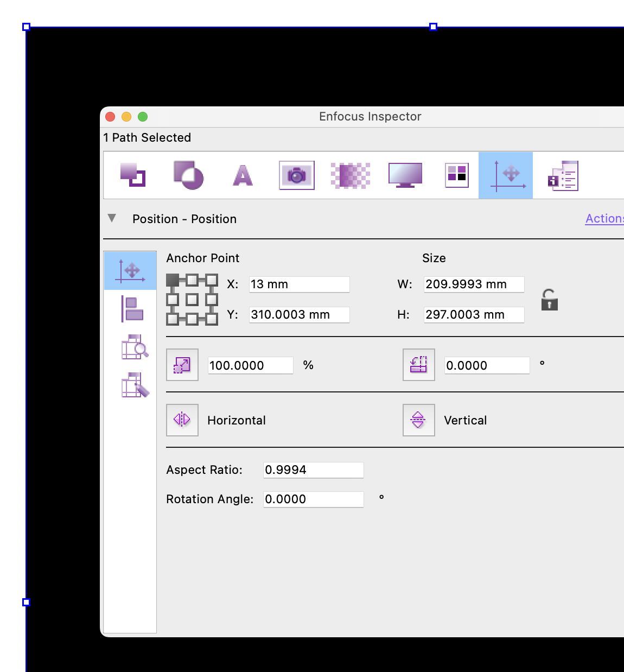Viewport: 624px width, 672px height.
Task: Click the Rotation Angle field 0.0000
Action: point(314,499)
